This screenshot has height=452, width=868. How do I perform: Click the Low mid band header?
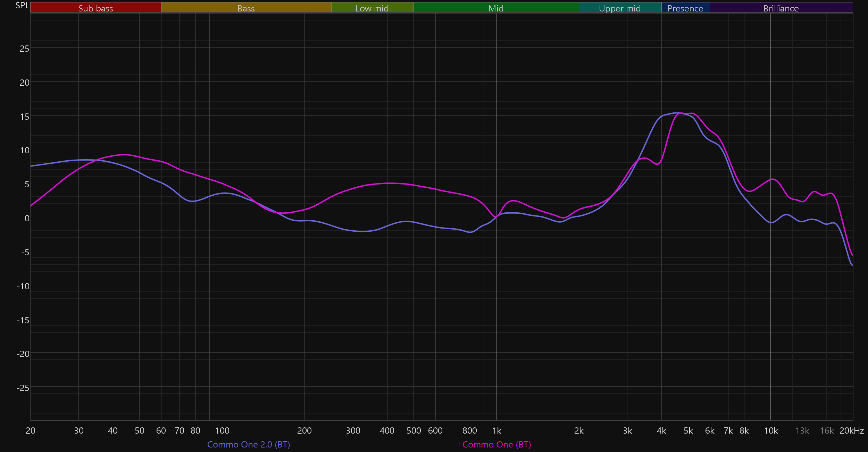pos(372,8)
